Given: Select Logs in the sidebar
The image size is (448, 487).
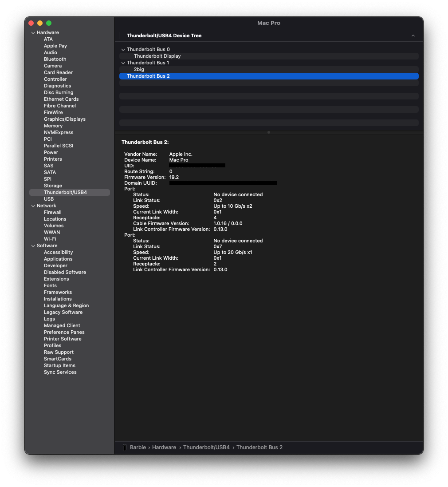Looking at the screenshot, I should (49, 319).
